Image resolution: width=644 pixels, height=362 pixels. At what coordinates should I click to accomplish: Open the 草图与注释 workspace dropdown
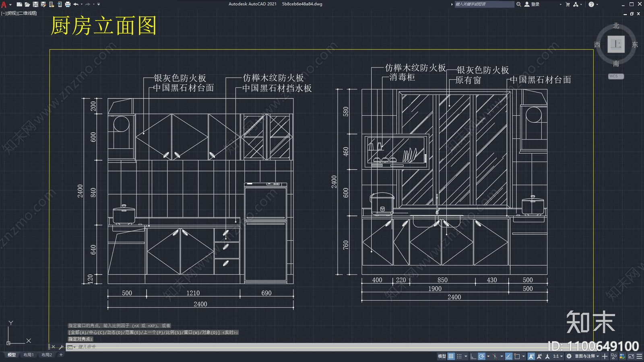(x=587, y=356)
